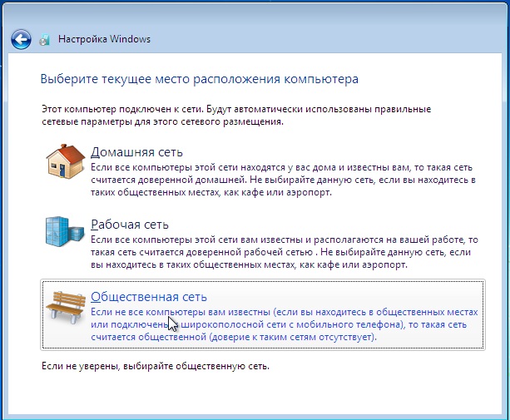Click the blue back arrow button
510x420 pixels.
(x=22, y=39)
